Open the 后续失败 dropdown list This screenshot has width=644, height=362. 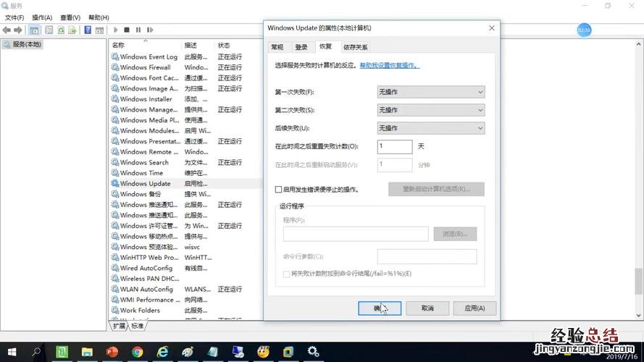[x=430, y=128]
